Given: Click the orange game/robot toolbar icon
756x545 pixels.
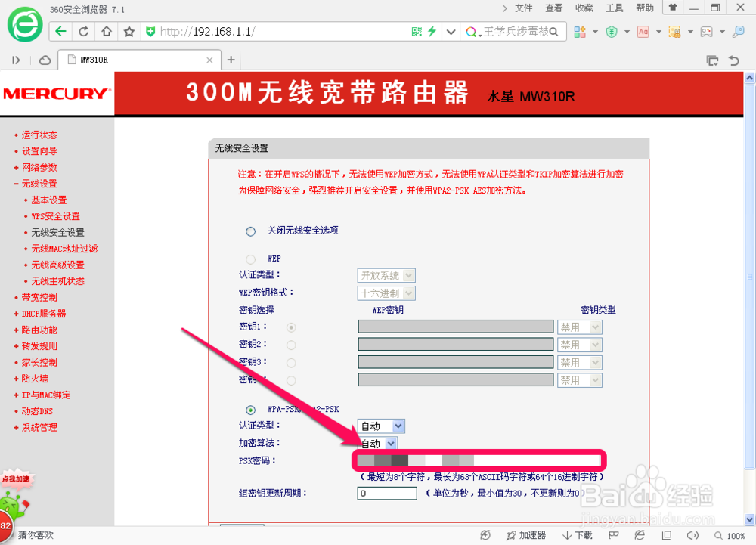Looking at the screenshot, I should pyautogui.click(x=674, y=32).
